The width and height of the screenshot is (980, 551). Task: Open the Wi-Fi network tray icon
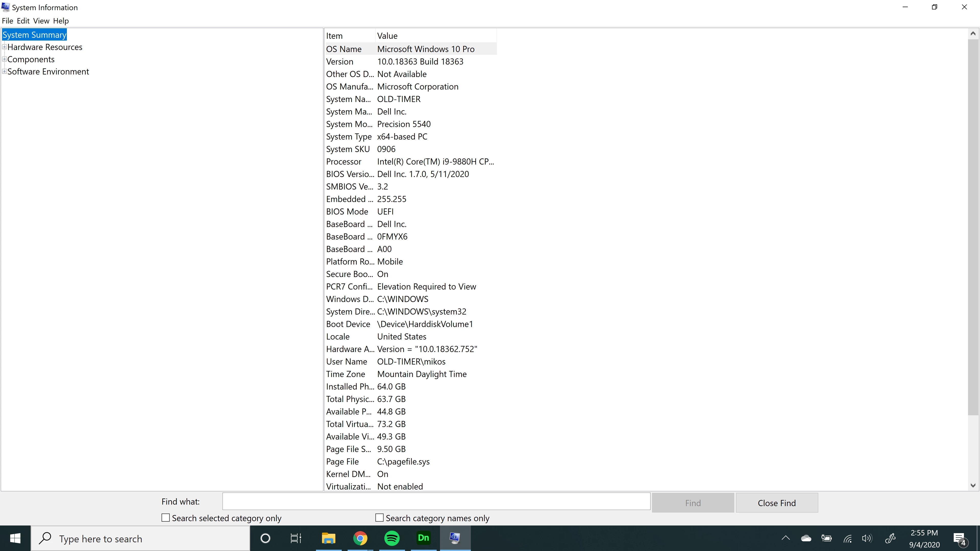coord(848,538)
